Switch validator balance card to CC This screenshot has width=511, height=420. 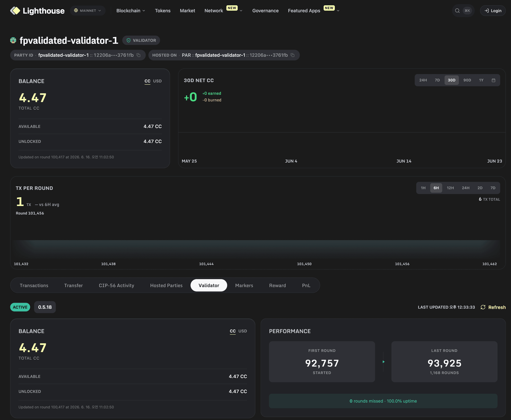click(233, 331)
